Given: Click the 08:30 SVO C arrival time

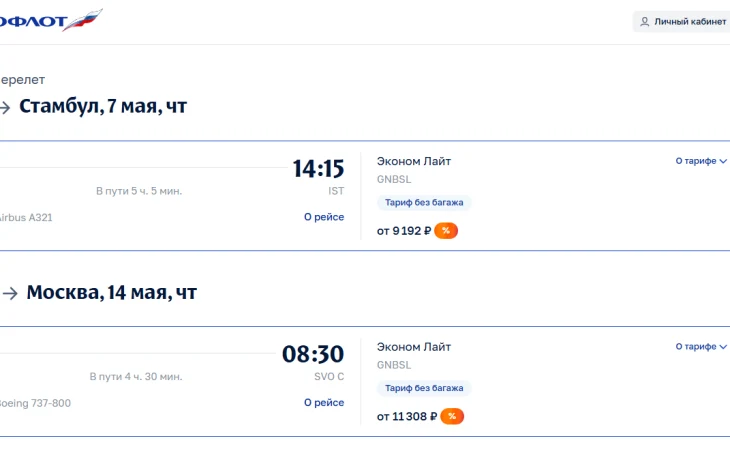Looking at the screenshot, I should [x=313, y=354].
